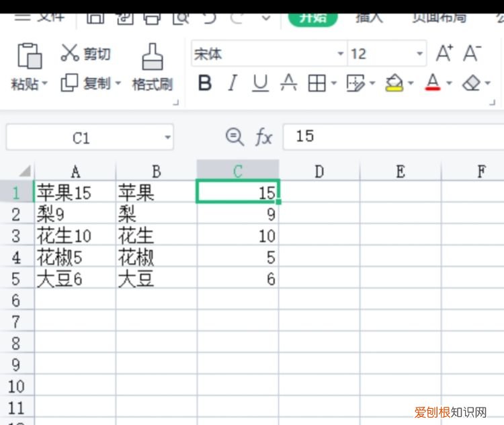The image size is (504, 425).
Task: Click the 剪切 cut button label
Action: pyautogui.click(x=97, y=53)
